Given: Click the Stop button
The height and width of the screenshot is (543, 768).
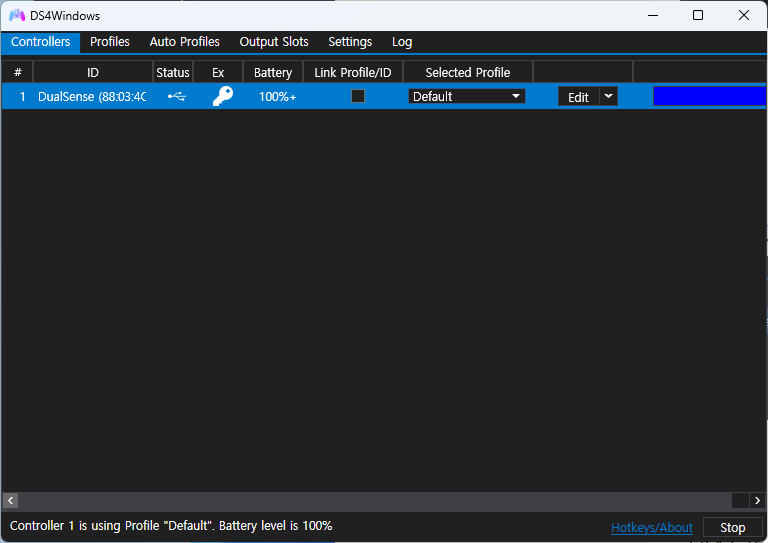Looking at the screenshot, I should click(733, 527).
